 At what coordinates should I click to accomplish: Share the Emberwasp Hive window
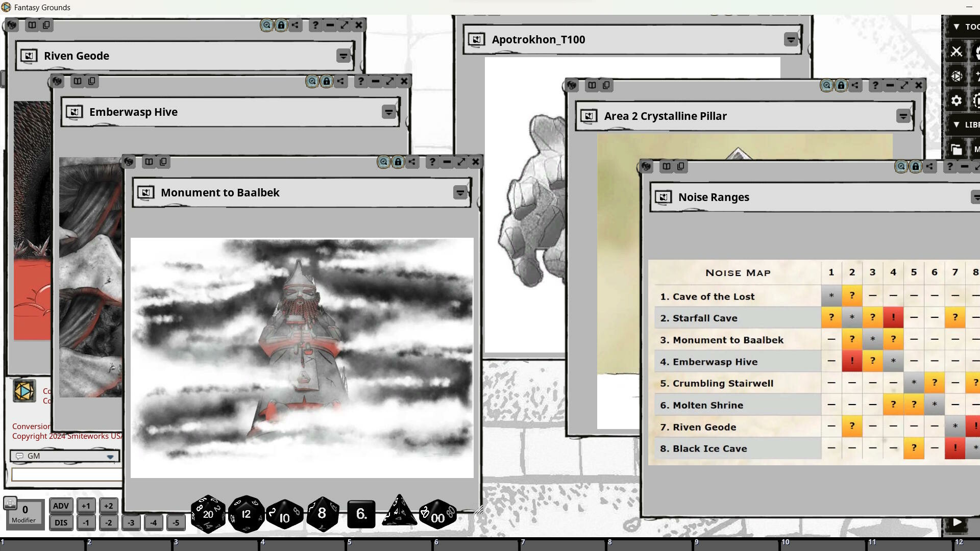340,81
